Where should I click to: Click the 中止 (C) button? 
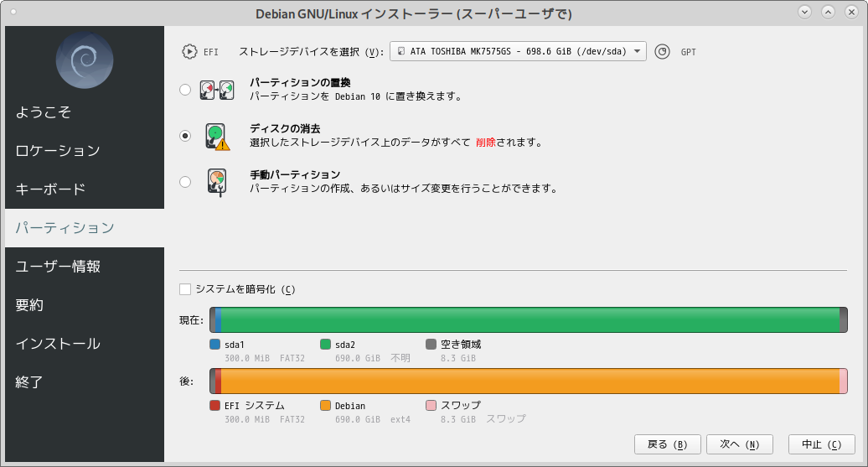pos(821,444)
